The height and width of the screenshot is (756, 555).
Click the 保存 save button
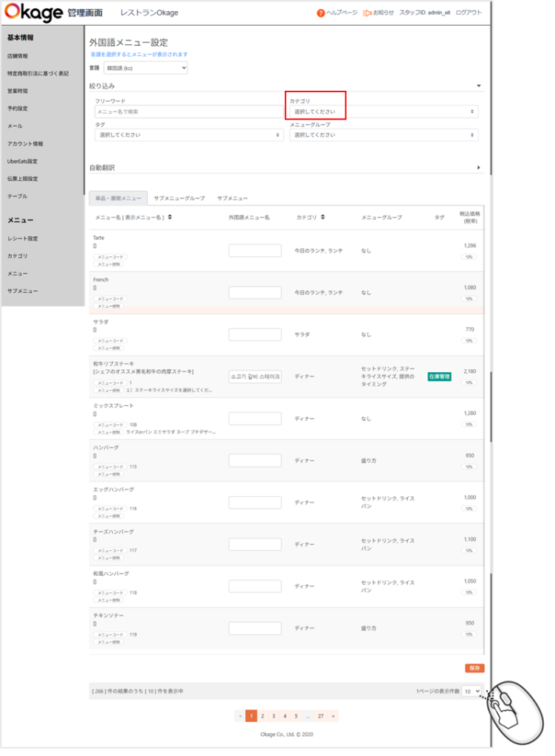coord(474,667)
